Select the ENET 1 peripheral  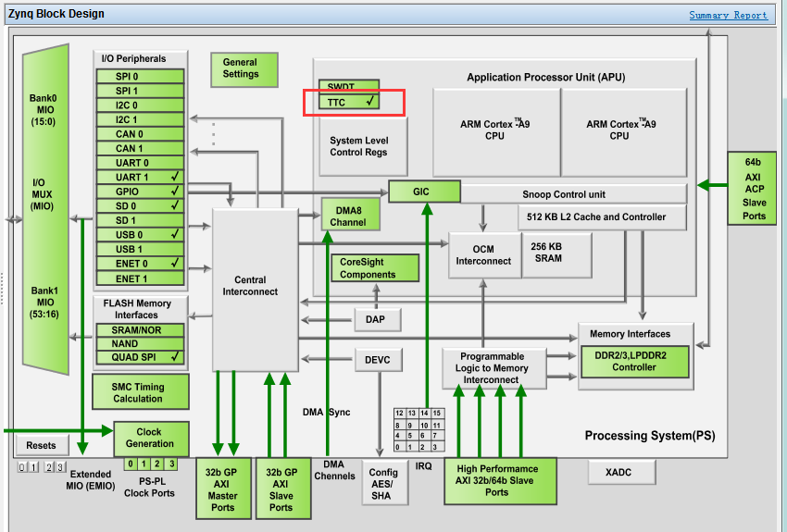pyautogui.click(x=140, y=278)
